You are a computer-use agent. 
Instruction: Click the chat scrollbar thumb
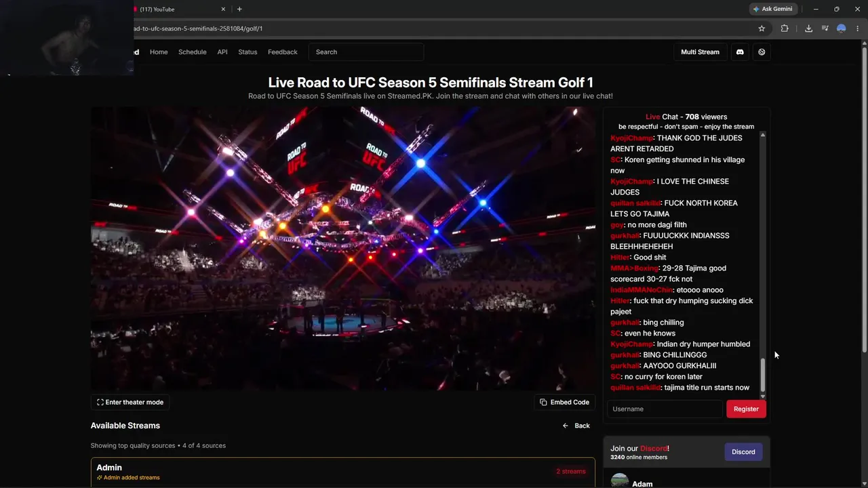pos(763,374)
